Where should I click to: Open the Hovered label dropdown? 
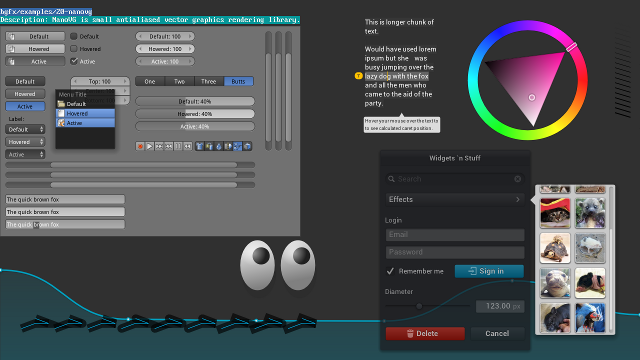tap(25, 142)
